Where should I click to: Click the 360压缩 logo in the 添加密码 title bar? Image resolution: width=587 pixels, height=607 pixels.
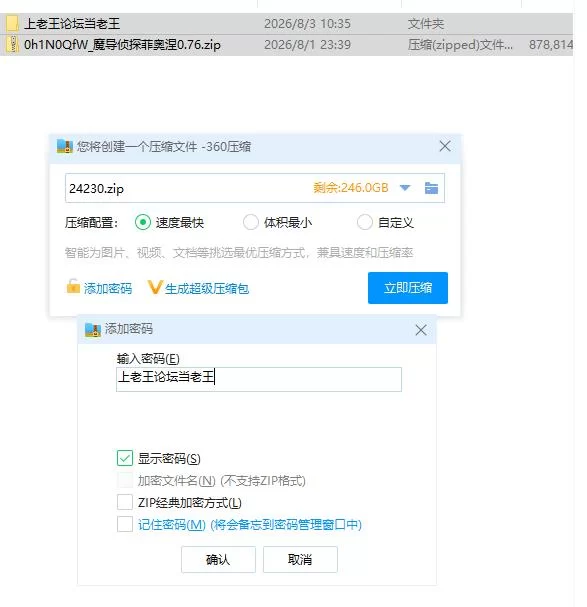point(93,329)
